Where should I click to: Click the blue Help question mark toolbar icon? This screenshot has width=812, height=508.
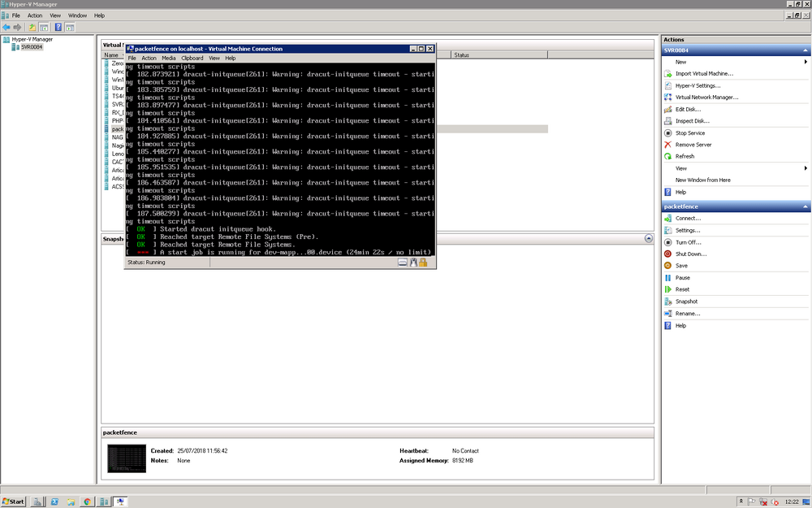point(58,27)
